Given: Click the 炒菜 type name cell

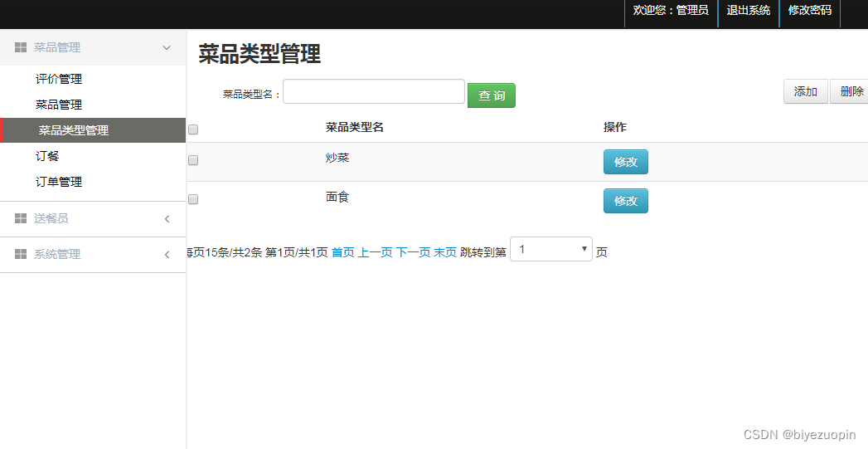Looking at the screenshot, I should tap(337, 158).
